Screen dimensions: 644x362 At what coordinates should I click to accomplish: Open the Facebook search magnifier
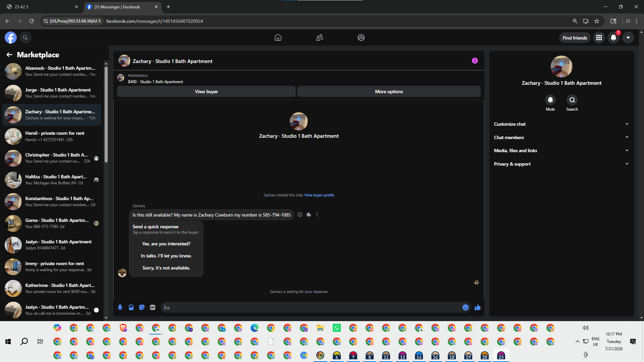(25, 38)
